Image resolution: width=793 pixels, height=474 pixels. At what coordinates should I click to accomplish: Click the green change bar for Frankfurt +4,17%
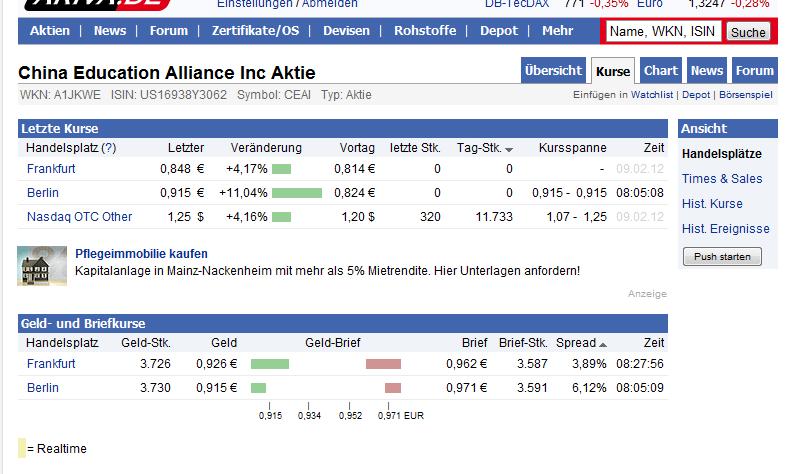[282, 169]
